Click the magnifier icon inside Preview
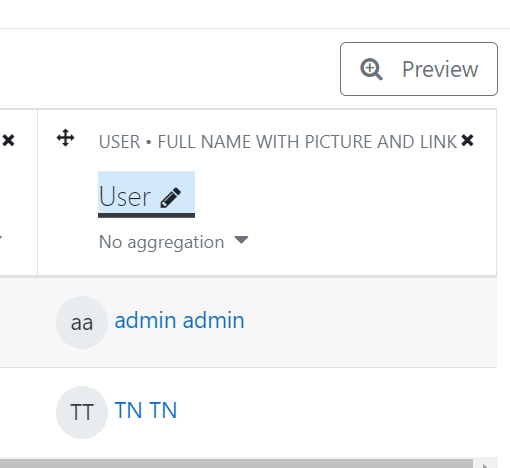Screen dimensions: 510x468 [371, 69]
